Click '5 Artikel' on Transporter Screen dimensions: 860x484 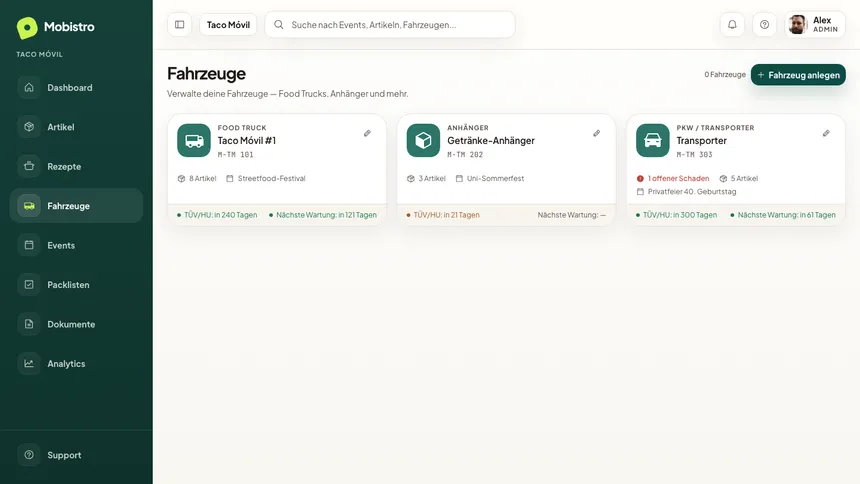pyautogui.click(x=739, y=178)
